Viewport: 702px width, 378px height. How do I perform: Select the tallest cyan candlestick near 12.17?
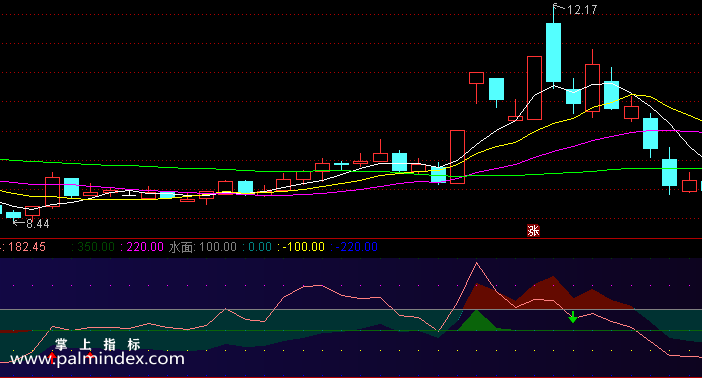pyautogui.click(x=554, y=52)
